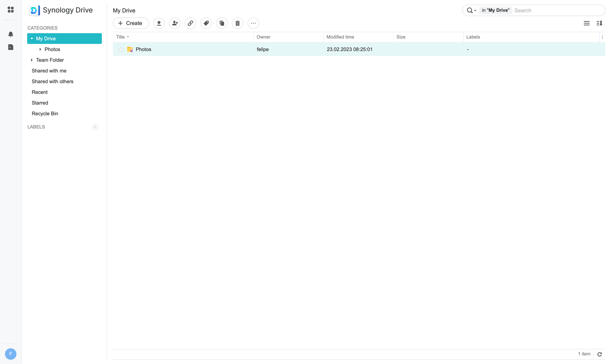This screenshot has height=364, width=611.
Task: Switch display mode using the list view icon
Action: click(587, 23)
